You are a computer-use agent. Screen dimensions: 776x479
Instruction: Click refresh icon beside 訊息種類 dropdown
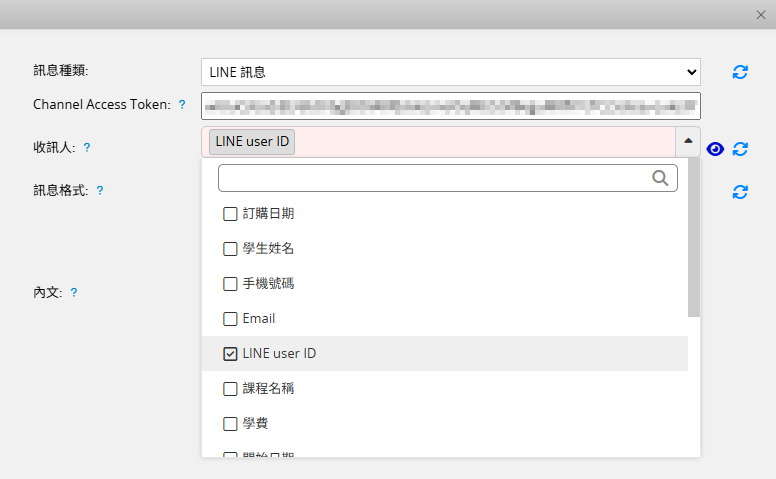point(740,72)
